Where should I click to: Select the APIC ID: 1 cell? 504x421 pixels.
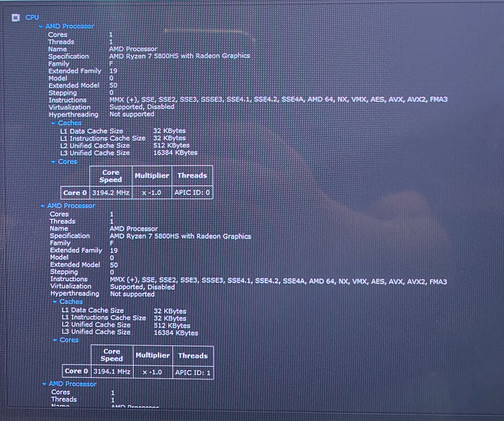(x=193, y=372)
